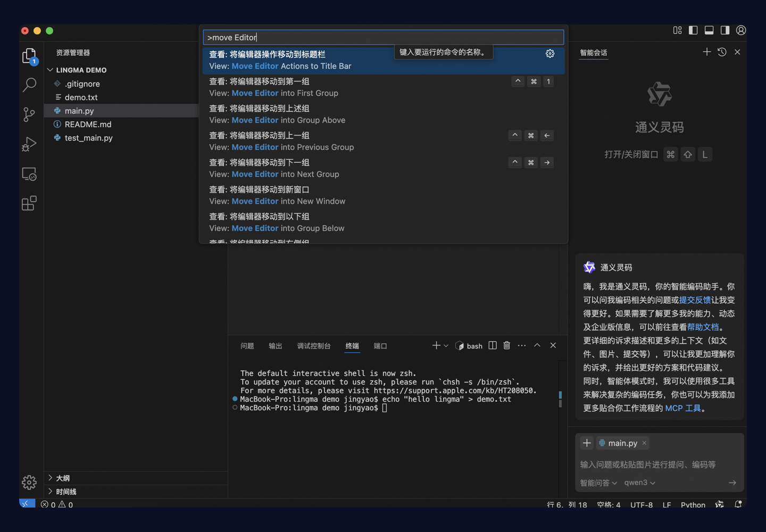This screenshot has width=766, height=532.
Task: Open README.md in the explorer
Action: tap(88, 124)
